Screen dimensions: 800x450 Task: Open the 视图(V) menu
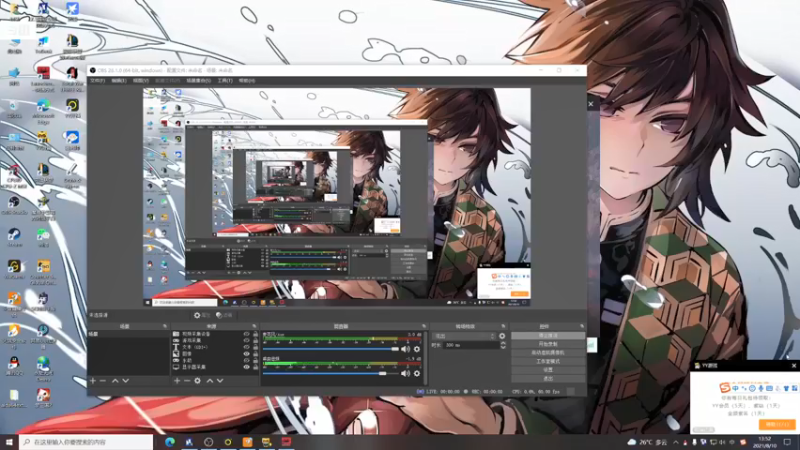(141, 81)
